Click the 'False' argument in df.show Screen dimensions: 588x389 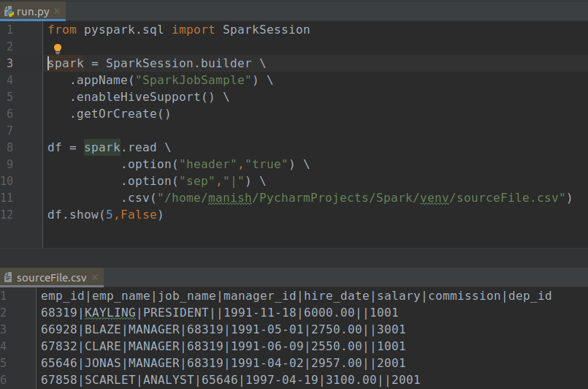tap(139, 215)
